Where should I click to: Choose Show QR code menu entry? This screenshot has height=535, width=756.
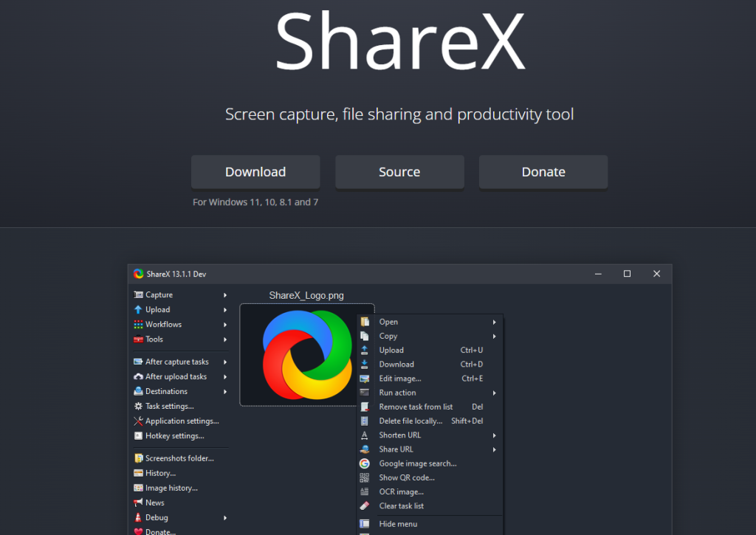[430, 477]
